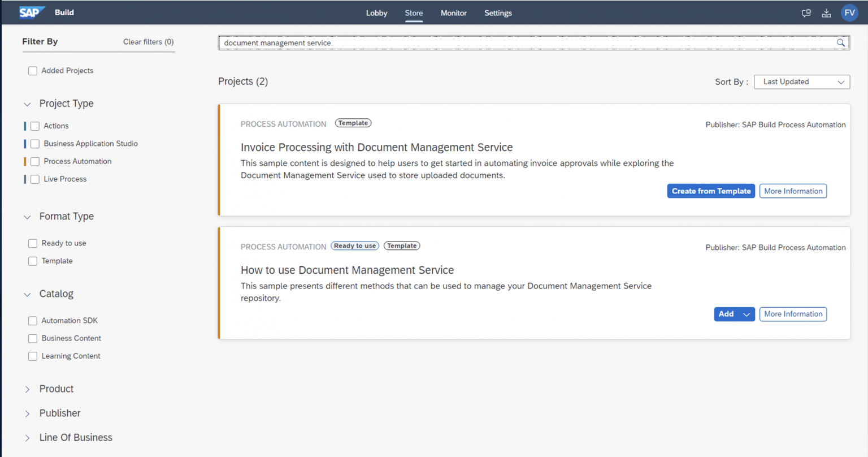Click the Template badge on Invoice Processing card
The image size is (868, 457).
353,123
